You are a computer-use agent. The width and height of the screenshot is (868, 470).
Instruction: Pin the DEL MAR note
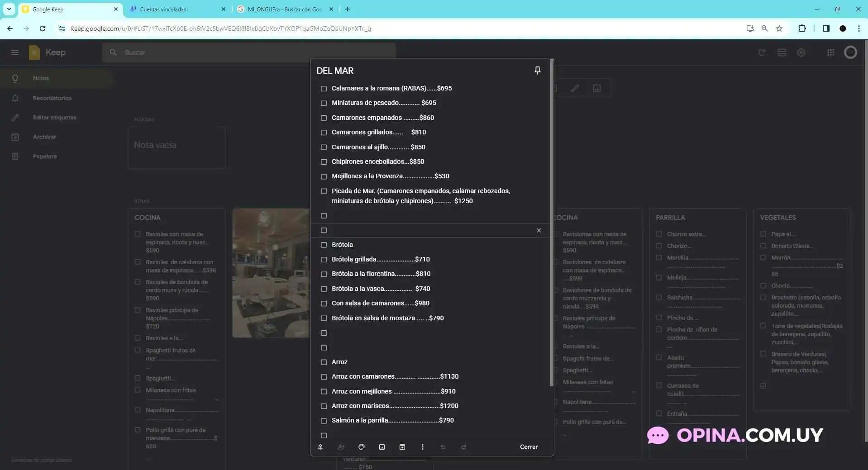[x=537, y=70]
